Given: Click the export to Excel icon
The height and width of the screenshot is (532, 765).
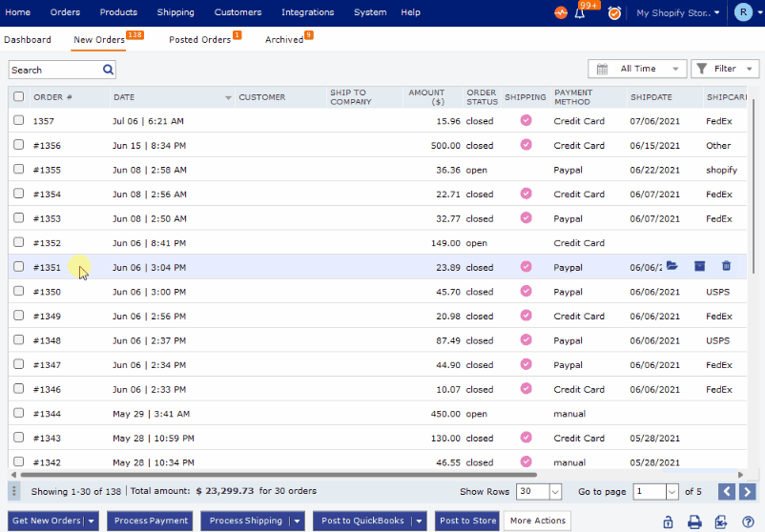Looking at the screenshot, I should coord(721,522).
